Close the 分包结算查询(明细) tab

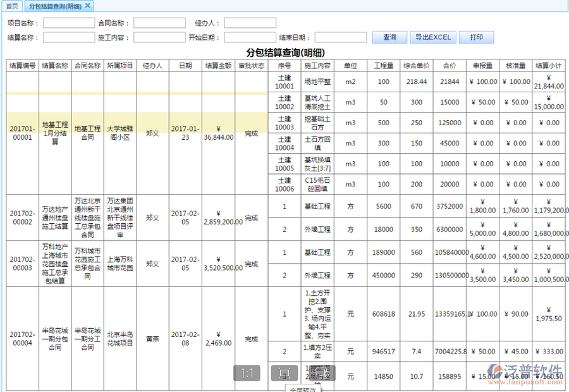tap(88, 6)
